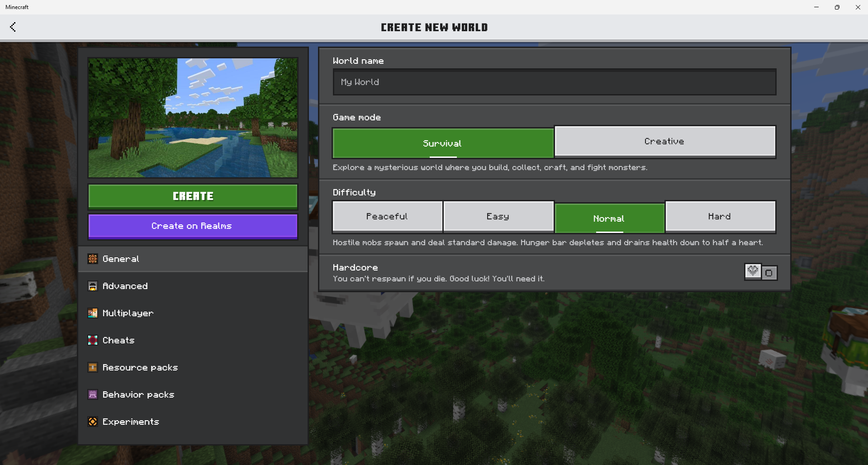Click the General settings gear icon
The height and width of the screenshot is (465, 868).
[x=93, y=259]
